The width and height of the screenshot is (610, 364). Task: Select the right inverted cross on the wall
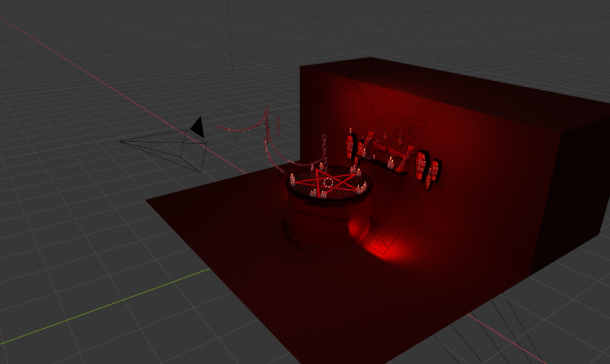[x=401, y=139]
